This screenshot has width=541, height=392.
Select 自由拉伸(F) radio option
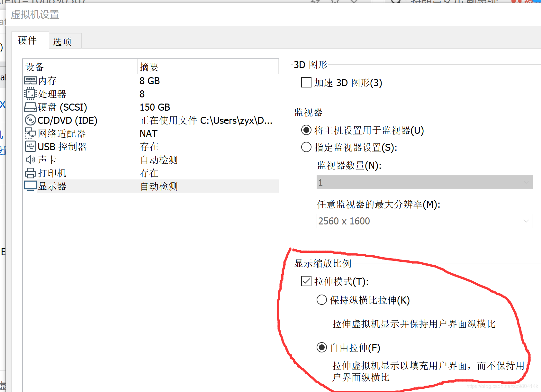click(321, 347)
